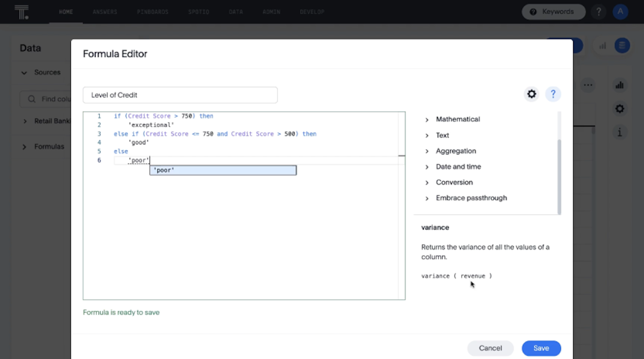The image size is (644, 359).
Task: Click the search magnifier in Find columns box
Action: pos(32,99)
